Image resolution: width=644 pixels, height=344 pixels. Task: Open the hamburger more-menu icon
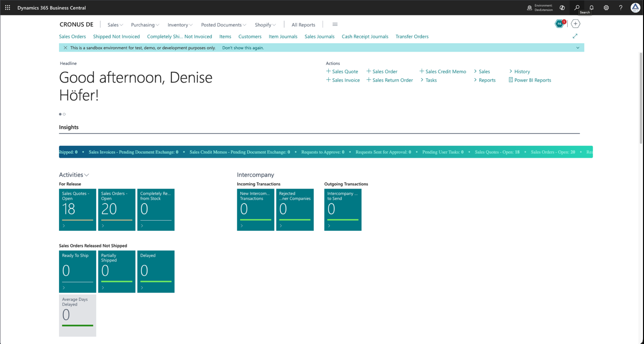pos(335,24)
